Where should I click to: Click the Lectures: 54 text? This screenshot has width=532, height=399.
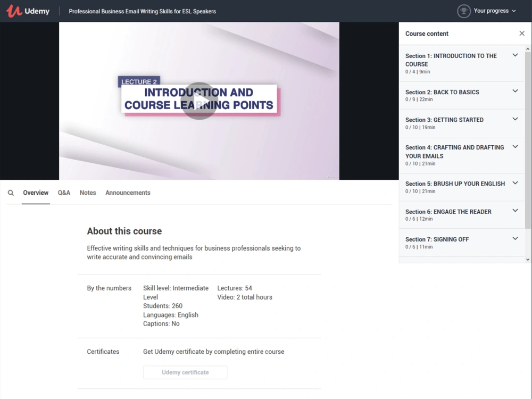pos(235,288)
